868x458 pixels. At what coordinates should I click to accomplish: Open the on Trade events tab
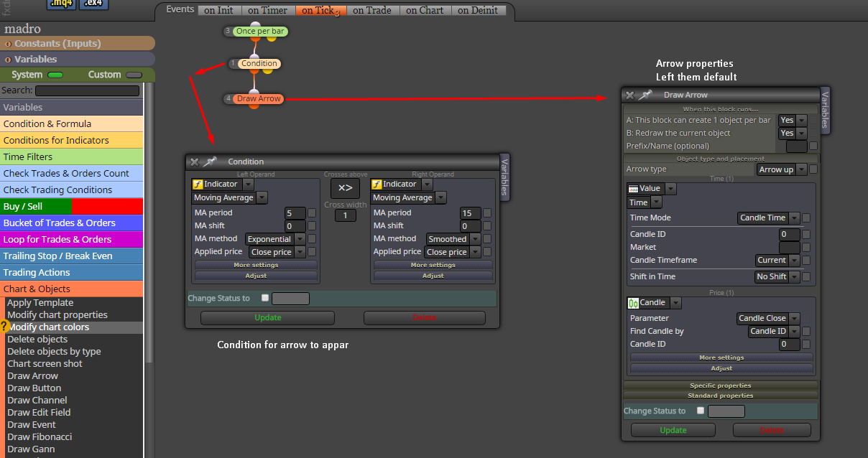click(x=373, y=10)
